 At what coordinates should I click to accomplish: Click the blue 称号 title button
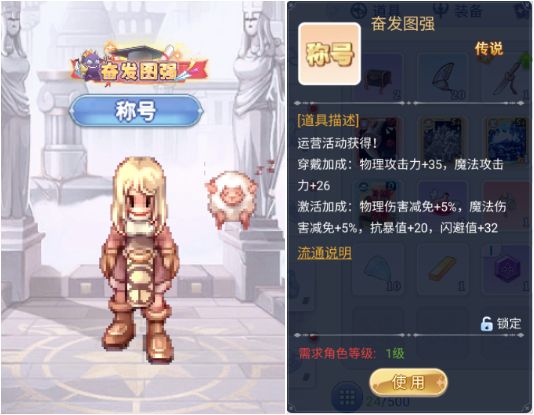pyautogui.click(x=136, y=111)
